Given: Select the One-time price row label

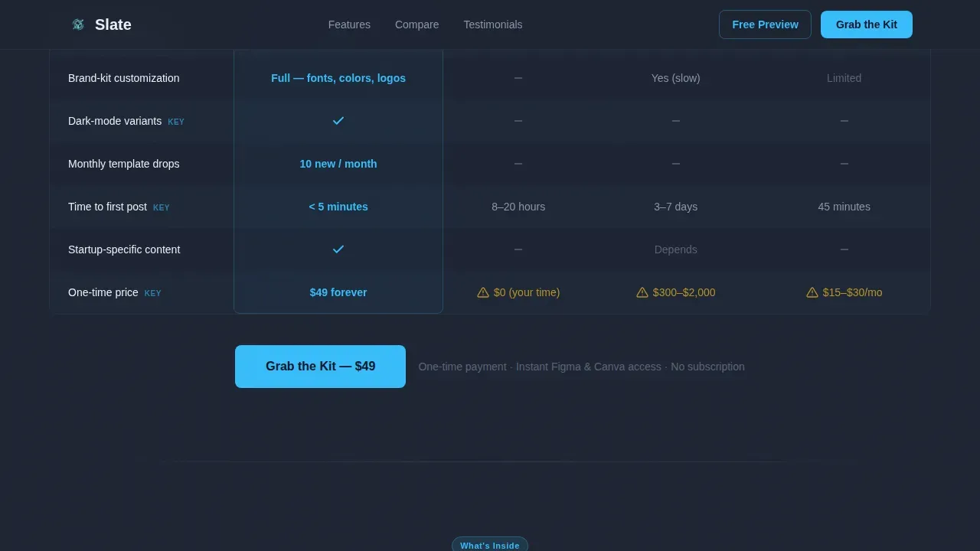Looking at the screenshot, I should [x=103, y=292].
